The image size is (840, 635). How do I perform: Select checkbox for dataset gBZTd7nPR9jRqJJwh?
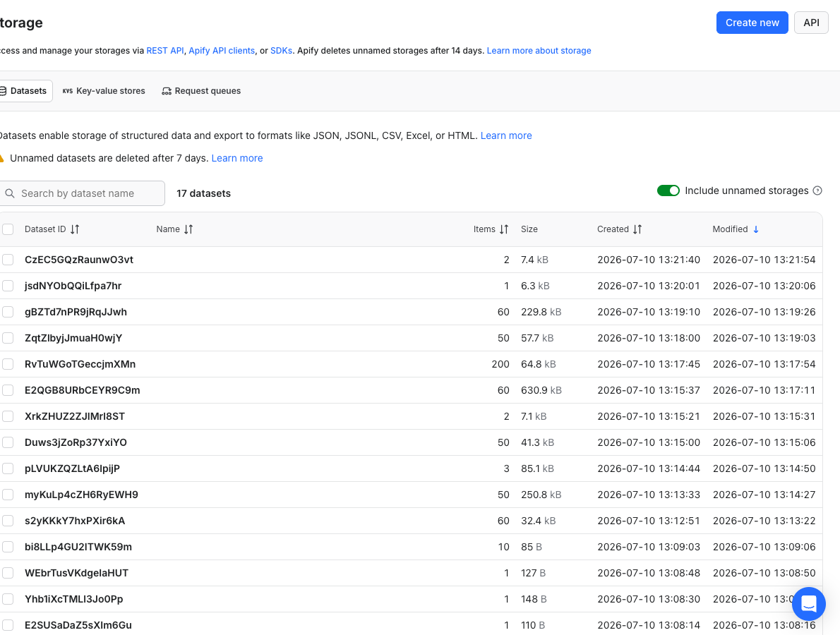(8, 312)
